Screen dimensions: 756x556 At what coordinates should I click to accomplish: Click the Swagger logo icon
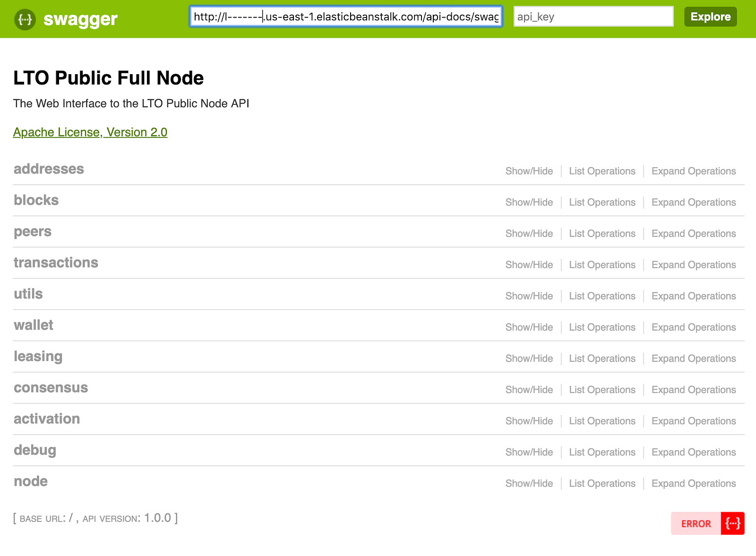(25, 19)
